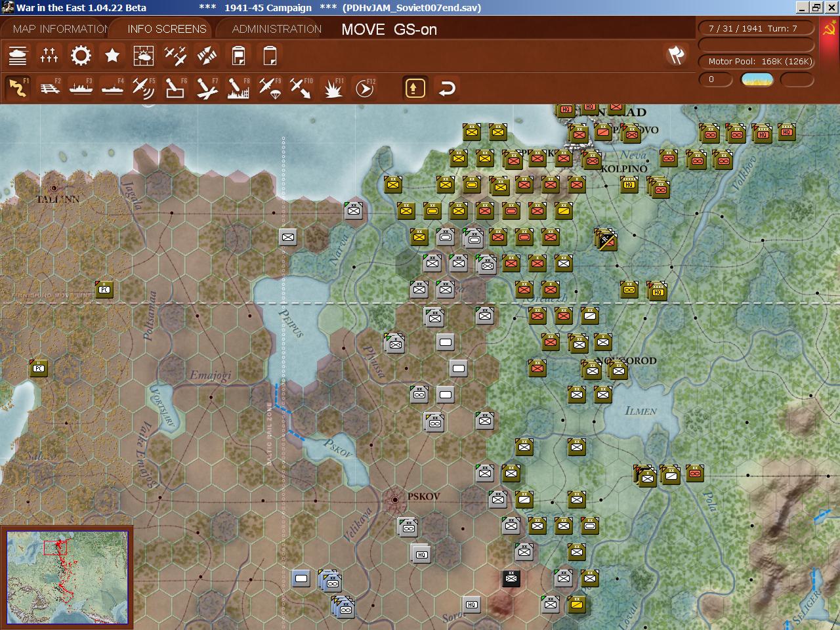This screenshot has height=630, width=840.
Task: Click the minimap overview
Action: [67, 577]
